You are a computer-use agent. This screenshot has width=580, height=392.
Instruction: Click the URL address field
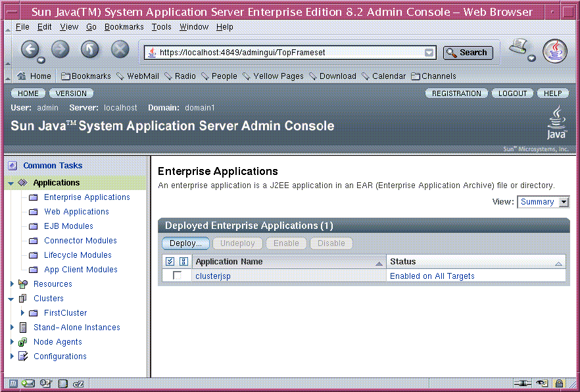coord(291,53)
